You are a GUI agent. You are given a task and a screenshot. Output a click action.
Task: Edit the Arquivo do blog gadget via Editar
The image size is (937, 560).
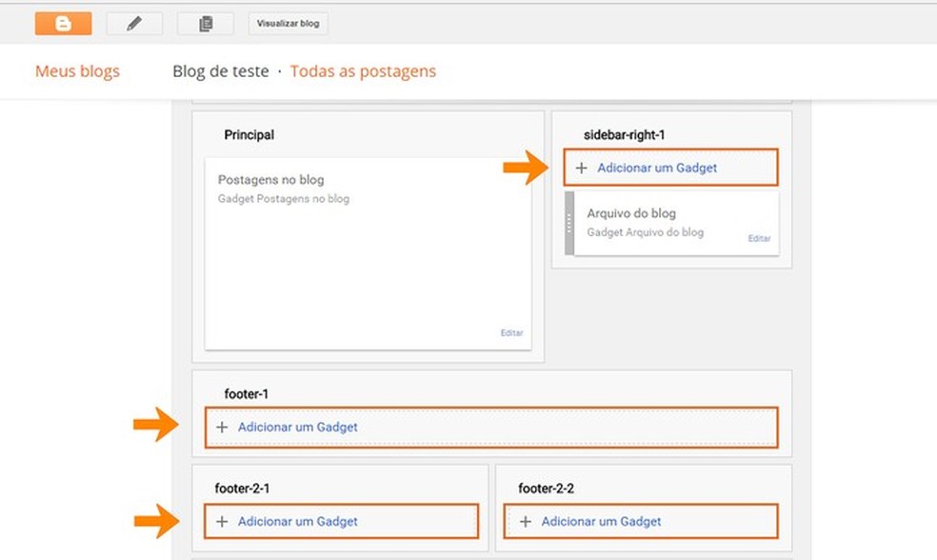click(759, 238)
